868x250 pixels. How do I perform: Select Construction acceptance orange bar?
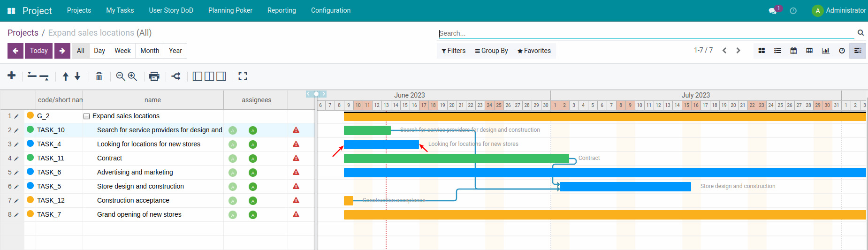(349, 201)
